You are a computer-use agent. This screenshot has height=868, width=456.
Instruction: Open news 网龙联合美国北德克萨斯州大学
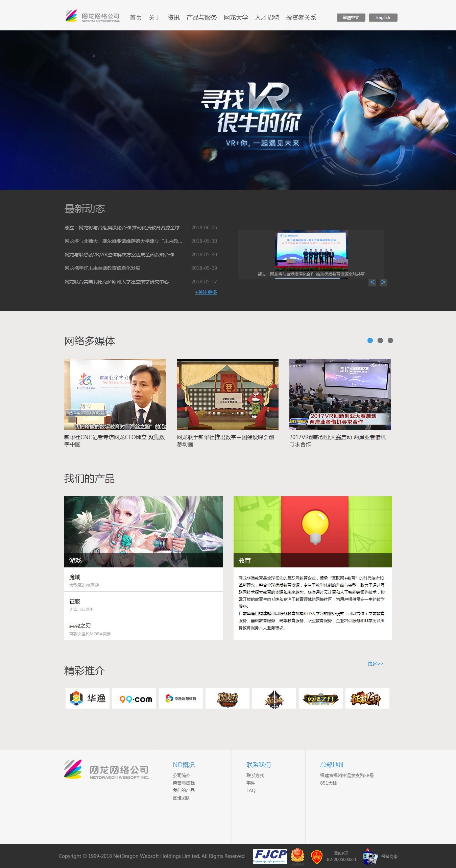pyautogui.click(x=117, y=282)
